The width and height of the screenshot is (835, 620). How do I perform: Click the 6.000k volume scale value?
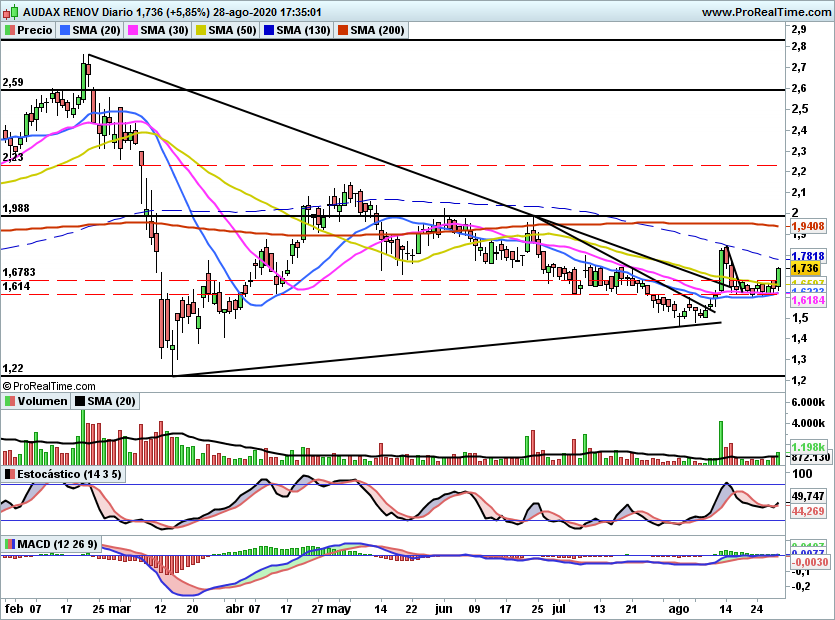click(x=808, y=402)
